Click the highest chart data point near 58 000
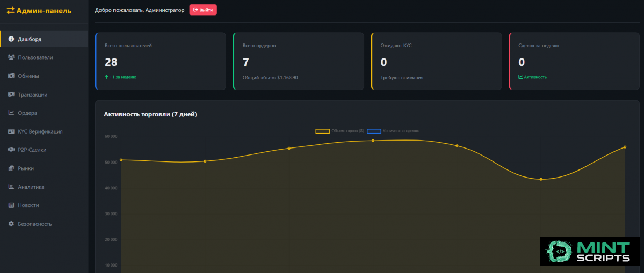The image size is (644, 273). pos(373,141)
